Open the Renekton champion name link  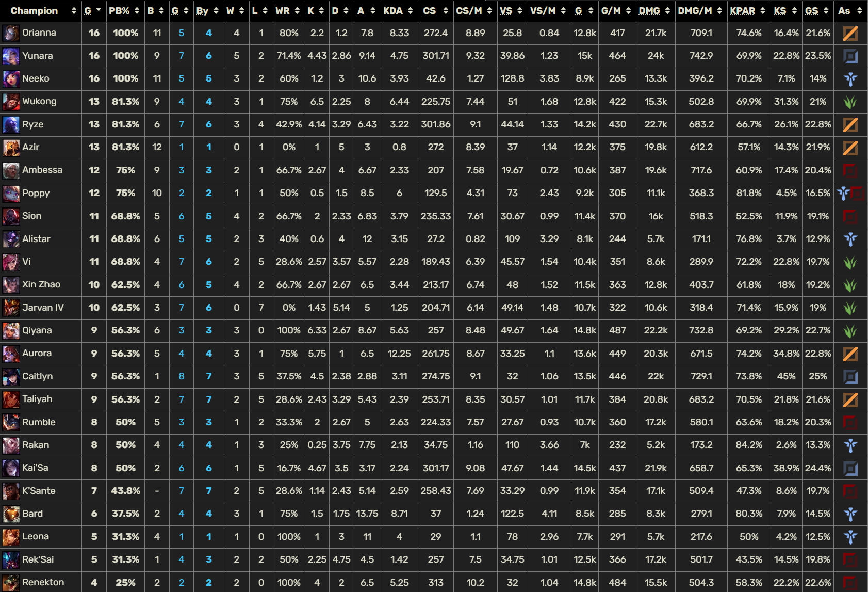tap(43, 582)
